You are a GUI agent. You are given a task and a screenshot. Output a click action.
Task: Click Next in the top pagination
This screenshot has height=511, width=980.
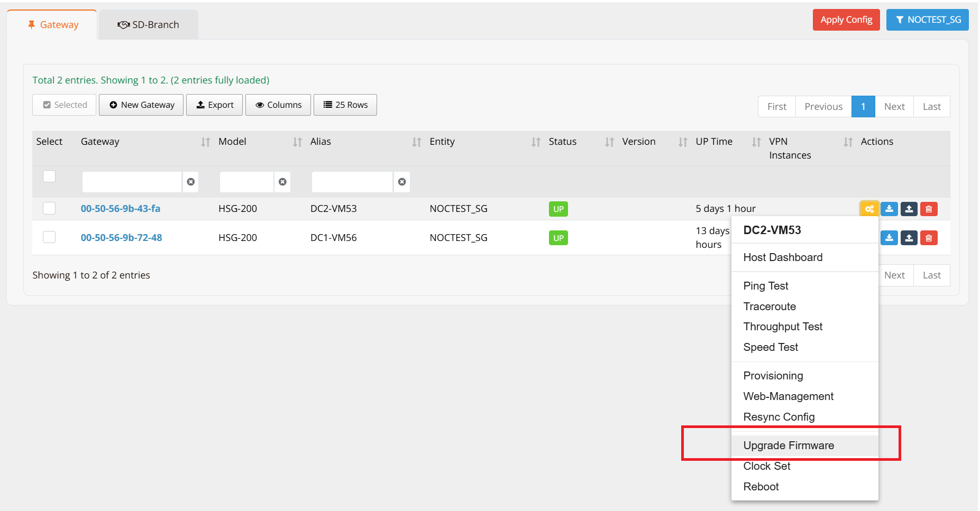tap(894, 106)
